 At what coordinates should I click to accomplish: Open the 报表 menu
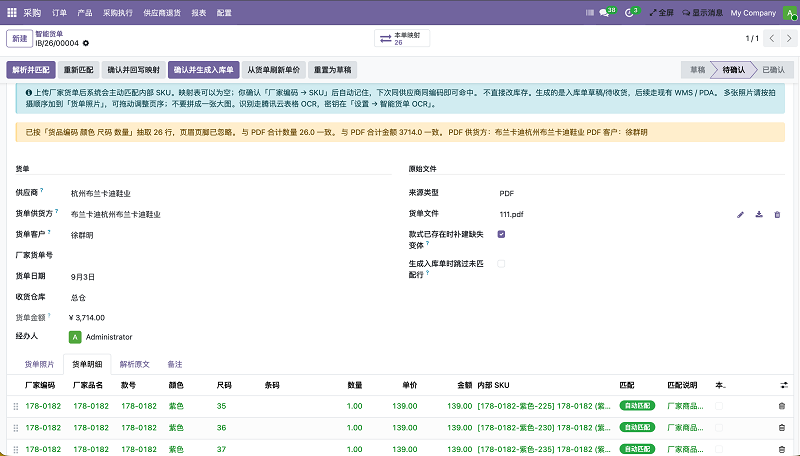click(x=198, y=13)
